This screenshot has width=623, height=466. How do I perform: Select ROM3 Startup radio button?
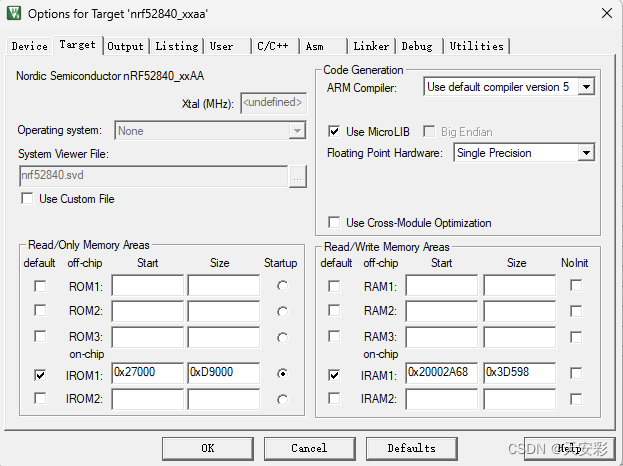click(282, 338)
